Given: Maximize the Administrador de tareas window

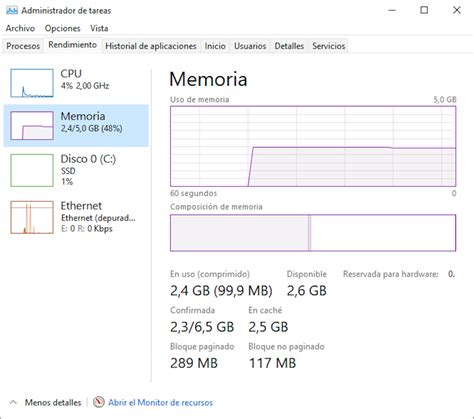Looking at the screenshot, I should click(424, 10).
